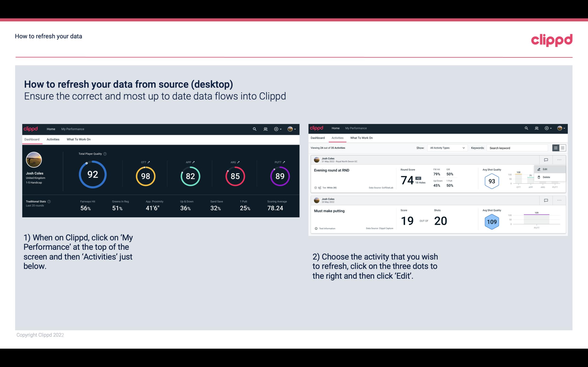Screen dimensions: 588x367
Task: Click the list view icon in Activities
Action: 556,148
